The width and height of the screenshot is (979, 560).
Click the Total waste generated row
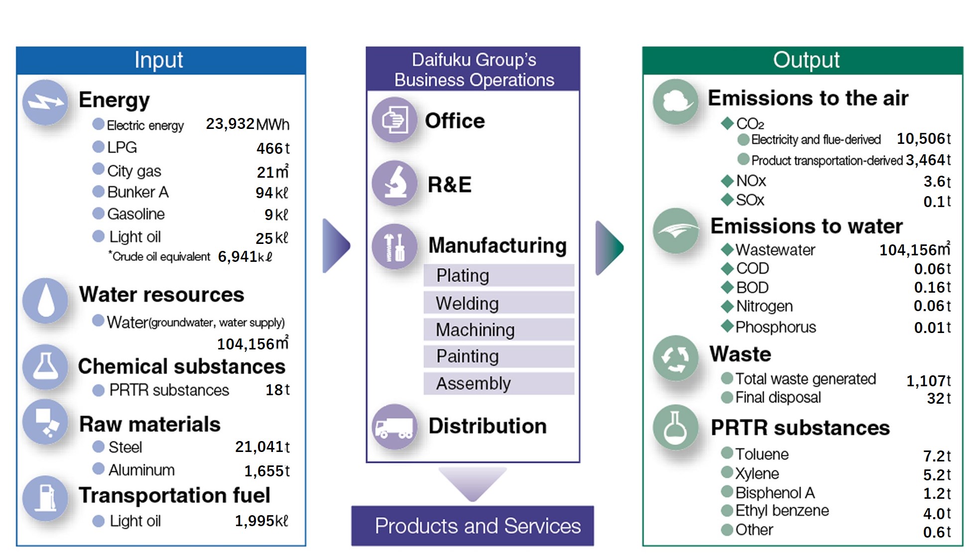click(x=836, y=380)
